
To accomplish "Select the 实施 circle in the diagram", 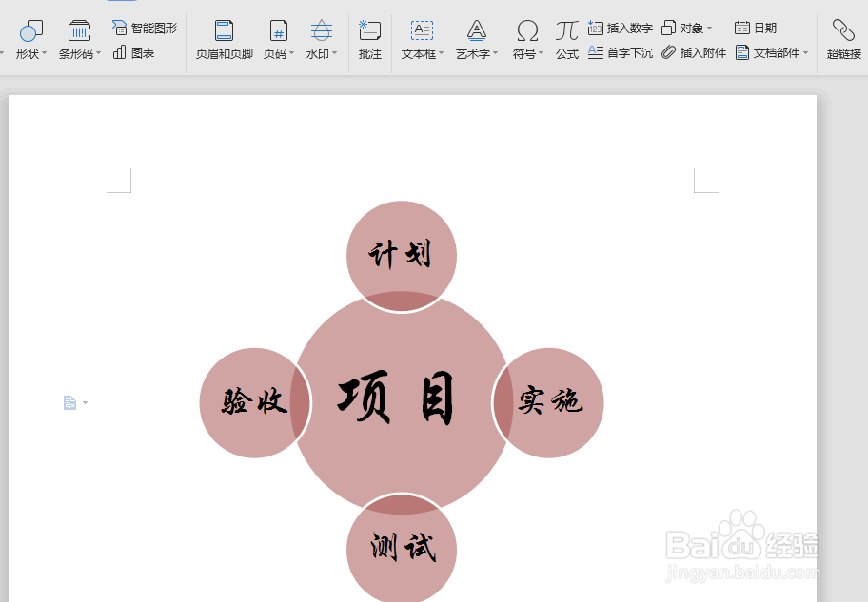I will click(549, 402).
